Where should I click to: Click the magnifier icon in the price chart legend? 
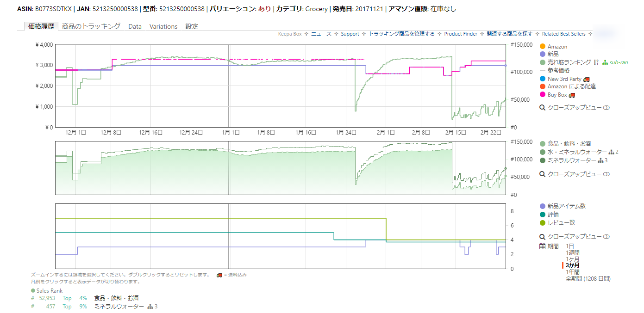coord(543,107)
